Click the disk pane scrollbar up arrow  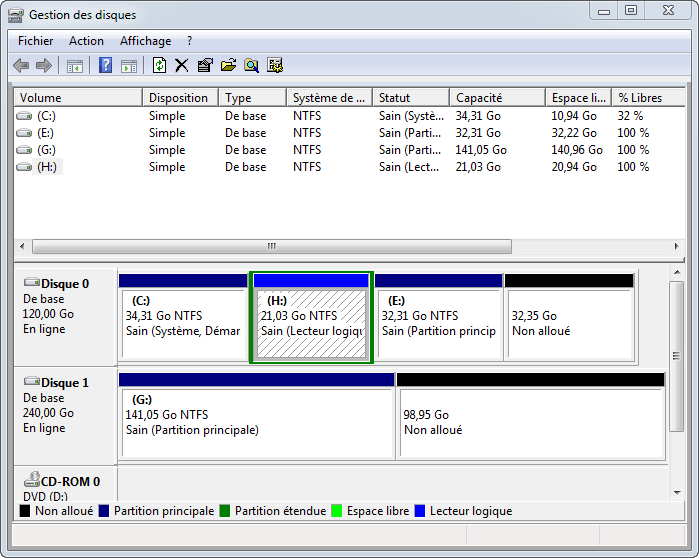(677, 272)
